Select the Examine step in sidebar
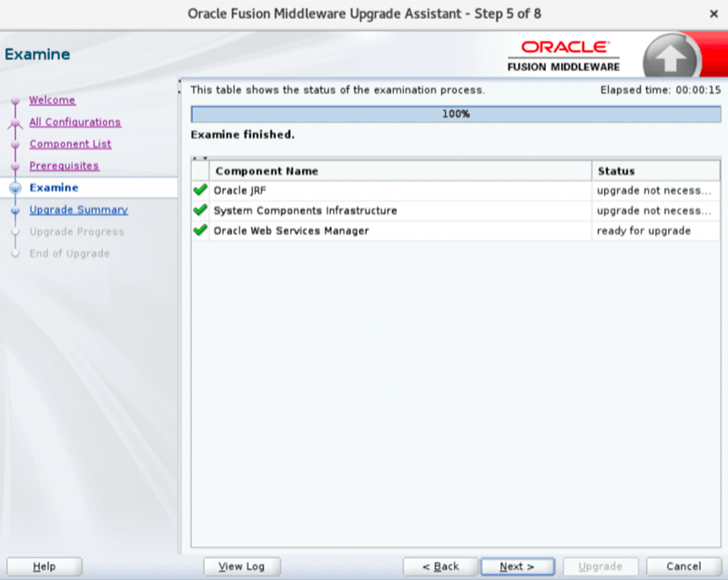The height and width of the screenshot is (580, 728). point(54,188)
